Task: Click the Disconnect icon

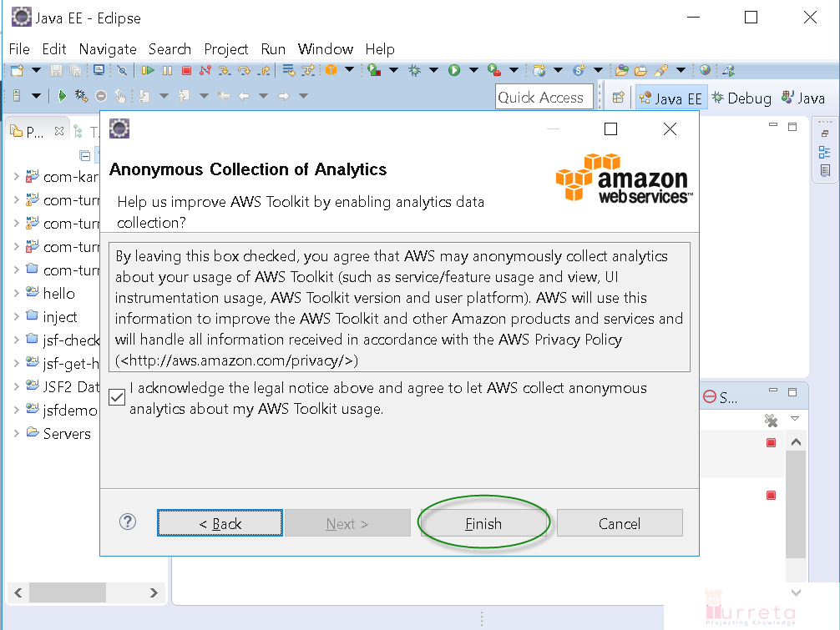Action: [x=205, y=70]
